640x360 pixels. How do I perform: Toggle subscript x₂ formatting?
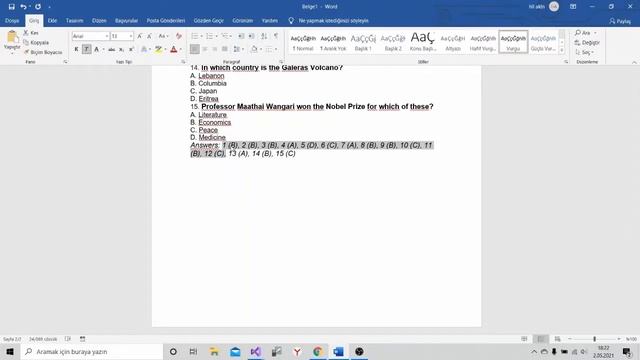coord(121,49)
